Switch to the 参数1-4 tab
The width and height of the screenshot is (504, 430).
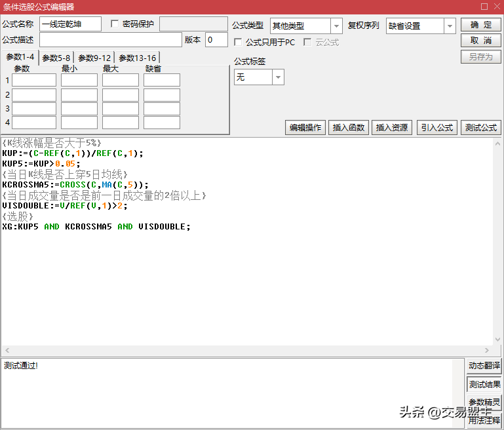pos(20,57)
